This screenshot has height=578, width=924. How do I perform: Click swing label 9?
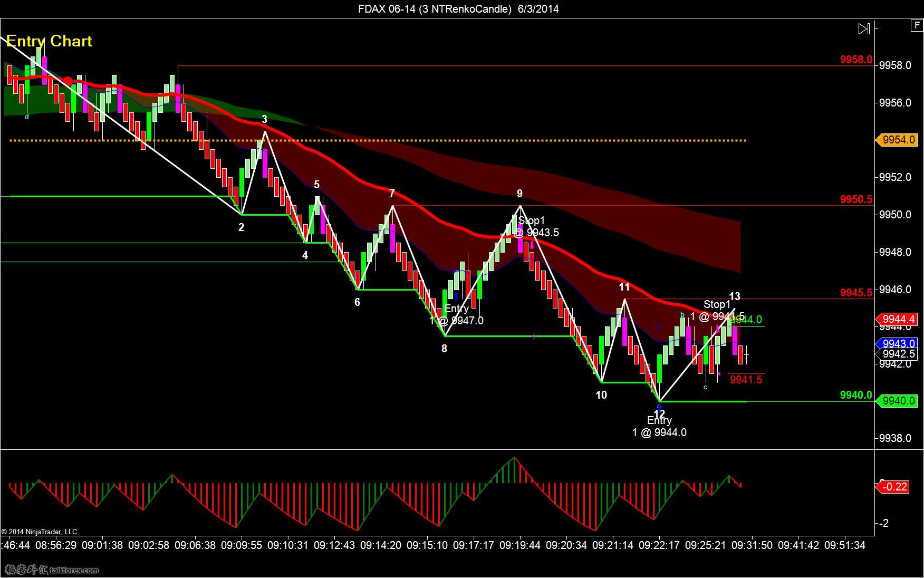pyautogui.click(x=519, y=194)
